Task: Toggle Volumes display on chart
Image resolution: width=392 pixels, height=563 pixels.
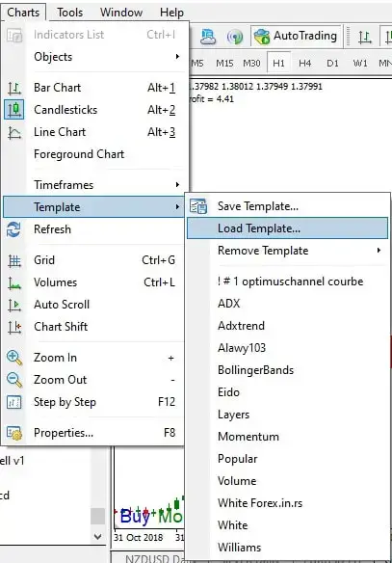Action: tap(93, 282)
